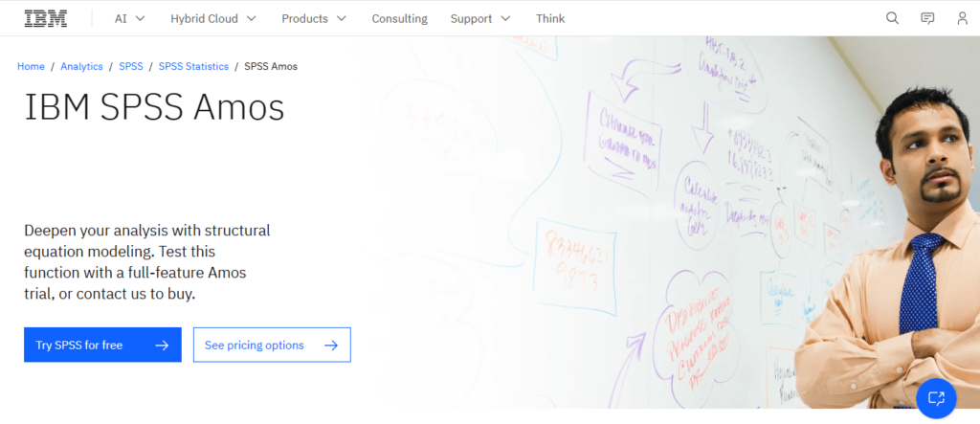Click the user profile icon
Viewport: 980px width, 424px height.
coord(962,18)
